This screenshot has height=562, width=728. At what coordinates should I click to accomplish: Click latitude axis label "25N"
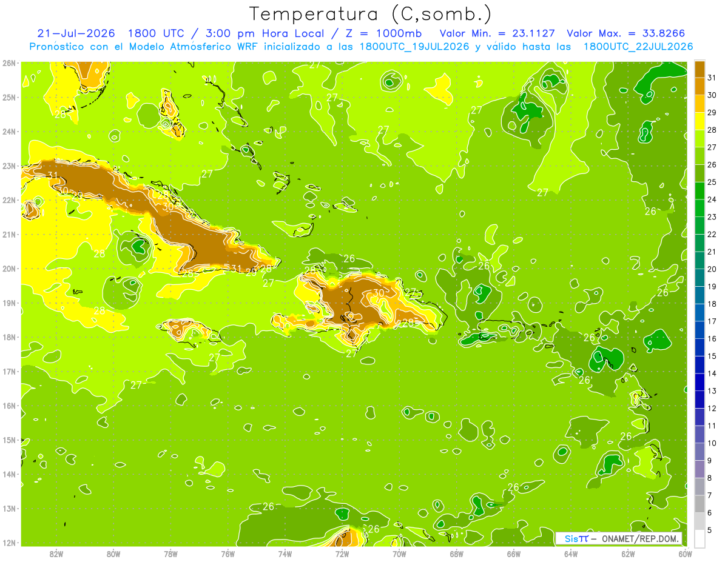[9, 97]
